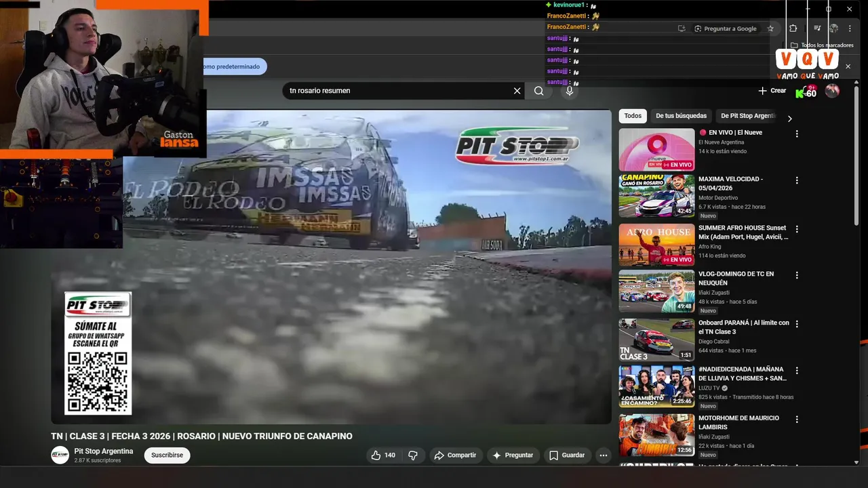868x488 pixels.
Task: Open the browser extensions puzzle icon
Action: click(793, 28)
